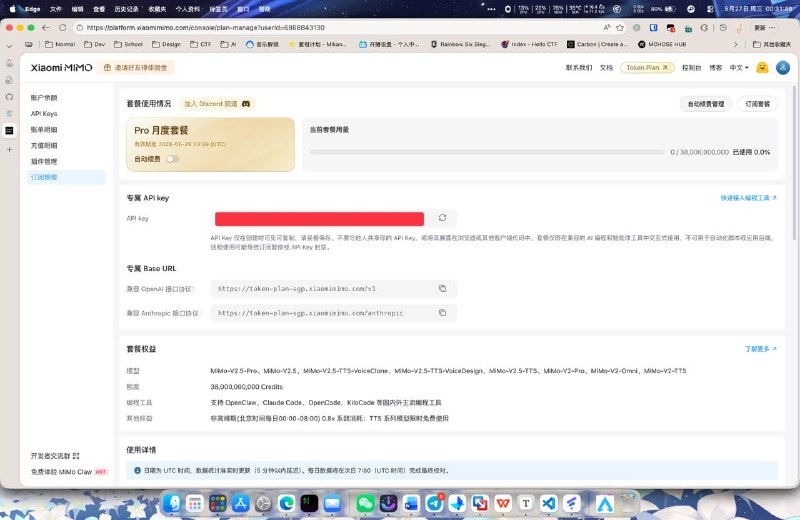Viewport: 800px width, 520px height.
Task: Open WPS Office from the Dock
Action: coord(503,504)
